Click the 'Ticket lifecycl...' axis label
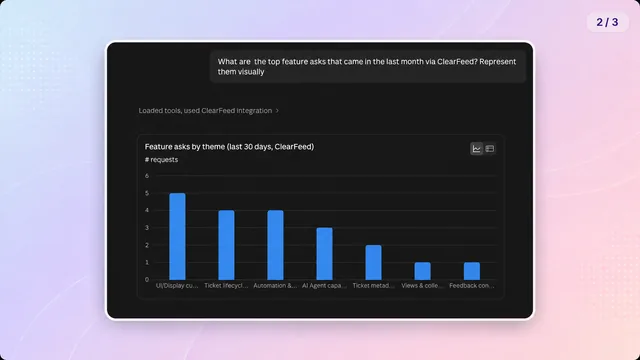 (x=226, y=286)
